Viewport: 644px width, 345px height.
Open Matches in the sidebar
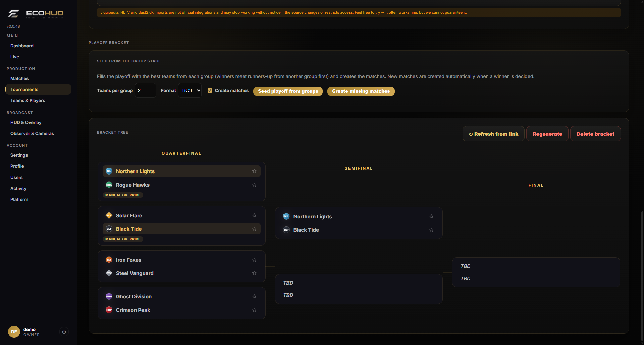(x=19, y=78)
